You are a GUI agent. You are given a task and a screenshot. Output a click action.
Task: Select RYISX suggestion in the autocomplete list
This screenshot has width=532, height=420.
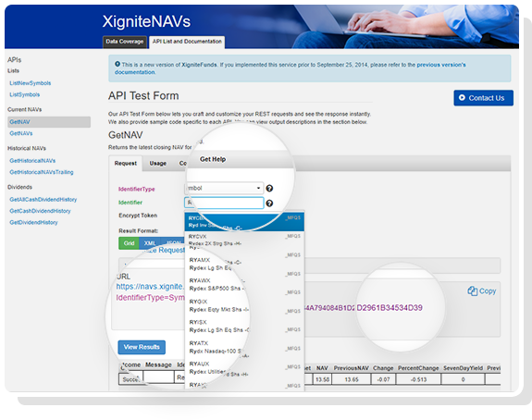coord(244,326)
